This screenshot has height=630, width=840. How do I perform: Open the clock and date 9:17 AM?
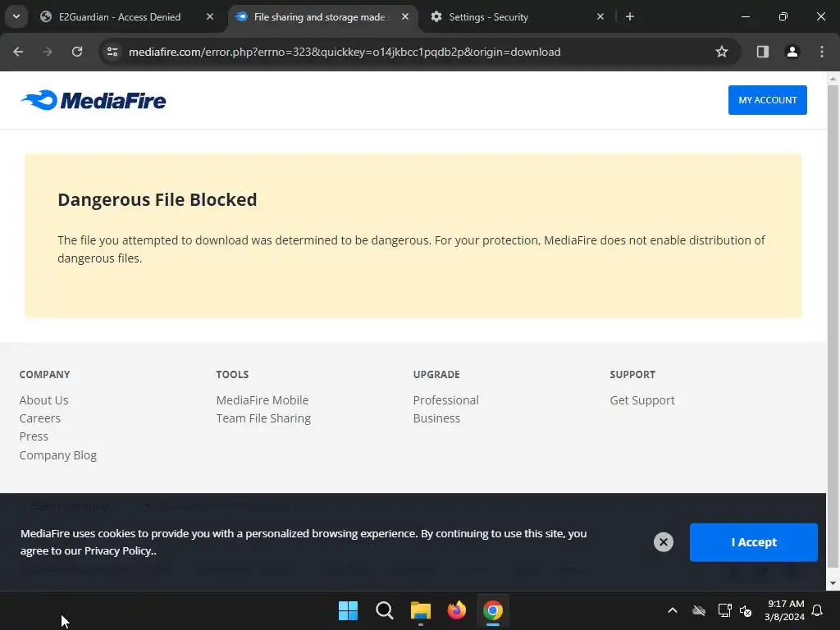tap(785, 610)
